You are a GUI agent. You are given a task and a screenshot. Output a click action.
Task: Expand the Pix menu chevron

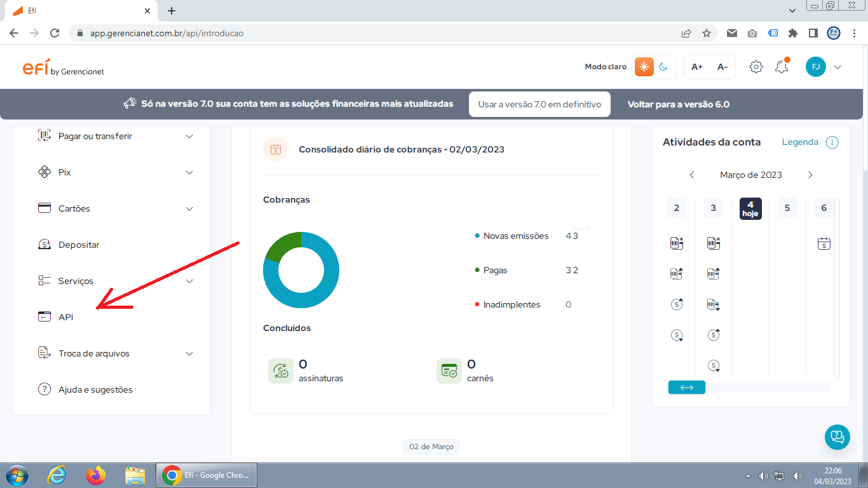coord(189,173)
